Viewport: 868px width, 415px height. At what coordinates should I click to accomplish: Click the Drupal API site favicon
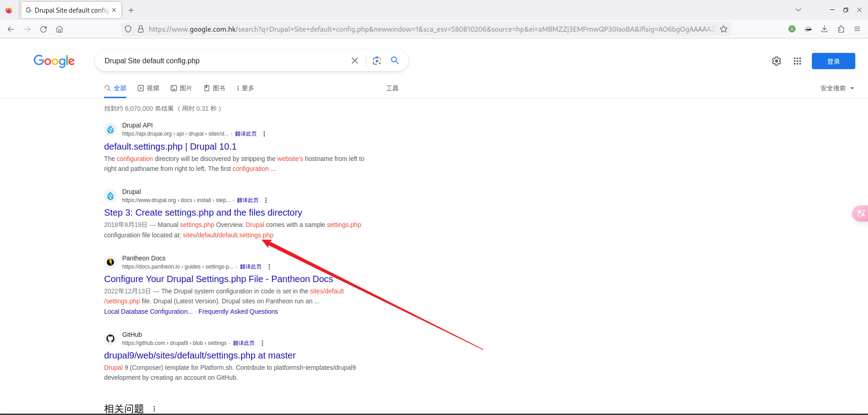[110, 130]
